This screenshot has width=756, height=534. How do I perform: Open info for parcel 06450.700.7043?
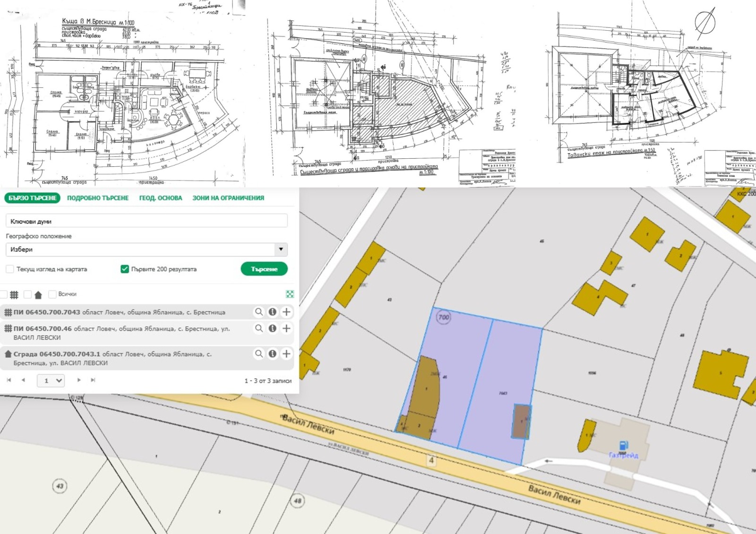click(x=273, y=312)
